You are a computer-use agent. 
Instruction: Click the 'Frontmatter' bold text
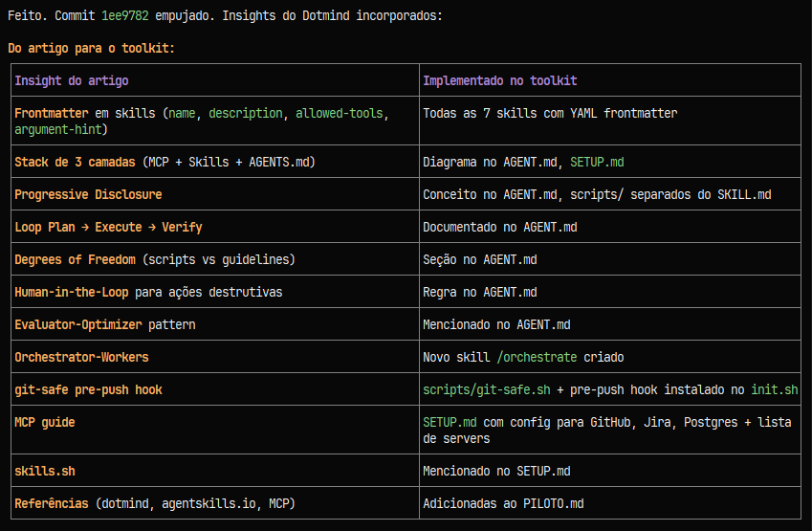(52, 114)
